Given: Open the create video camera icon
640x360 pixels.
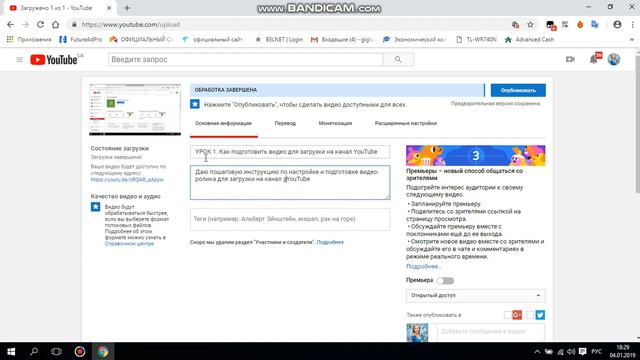Looking at the screenshot, I should 570,60.
